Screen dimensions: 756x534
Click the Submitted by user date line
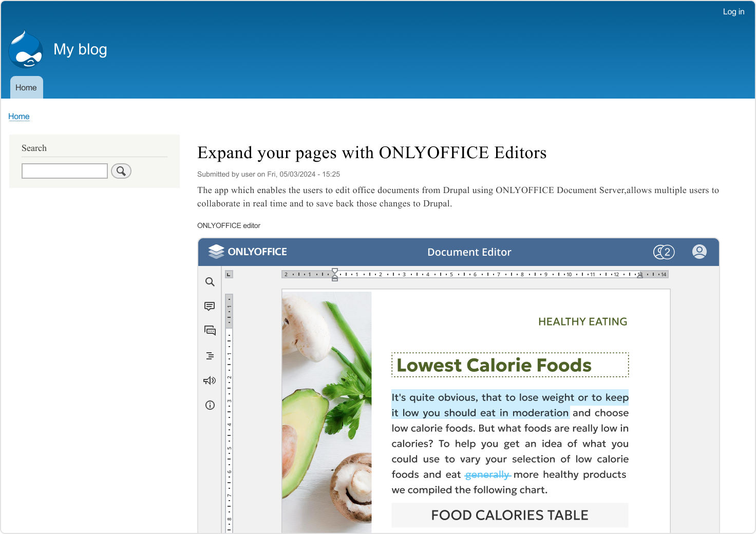click(x=269, y=174)
